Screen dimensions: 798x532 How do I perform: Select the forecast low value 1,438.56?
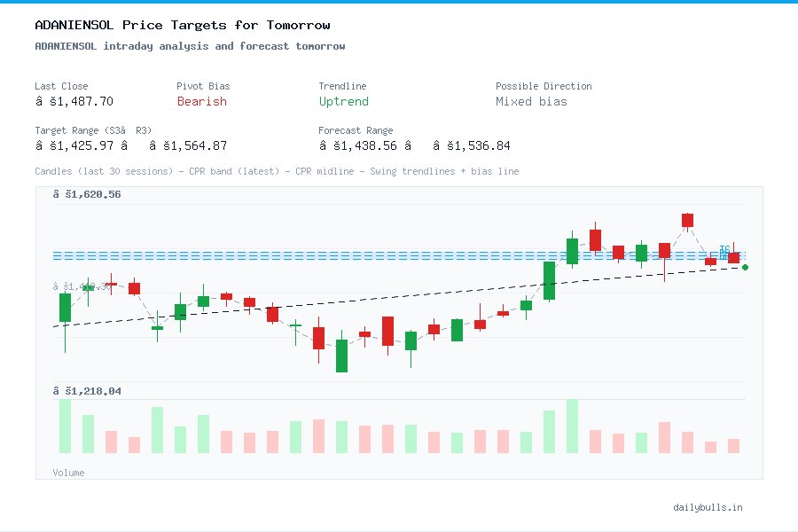tap(358, 145)
